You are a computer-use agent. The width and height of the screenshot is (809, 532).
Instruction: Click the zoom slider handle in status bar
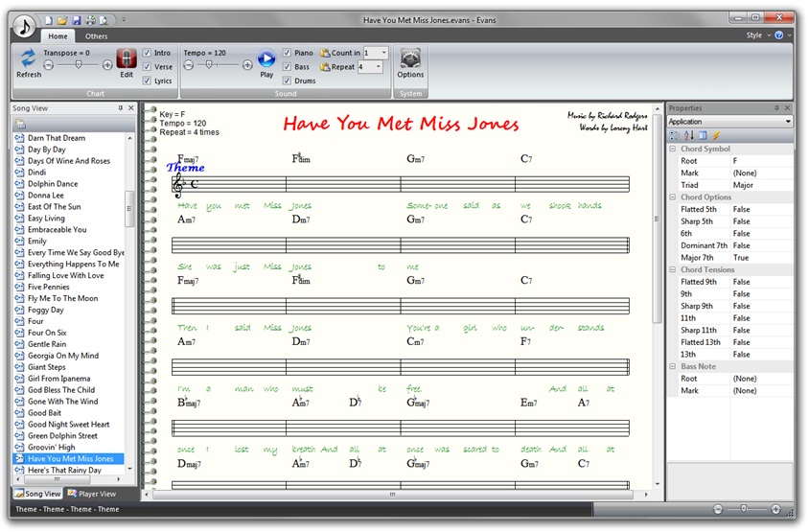tap(744, 509)
